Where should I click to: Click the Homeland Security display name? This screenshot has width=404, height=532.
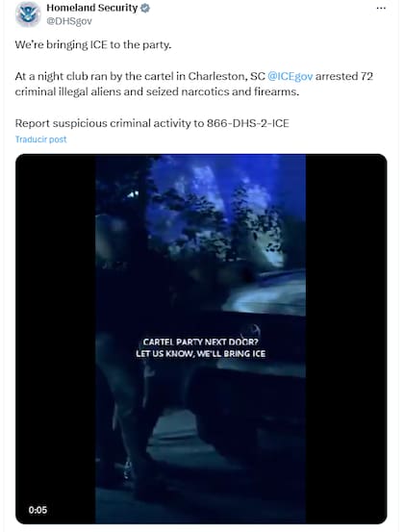point(92,8)
